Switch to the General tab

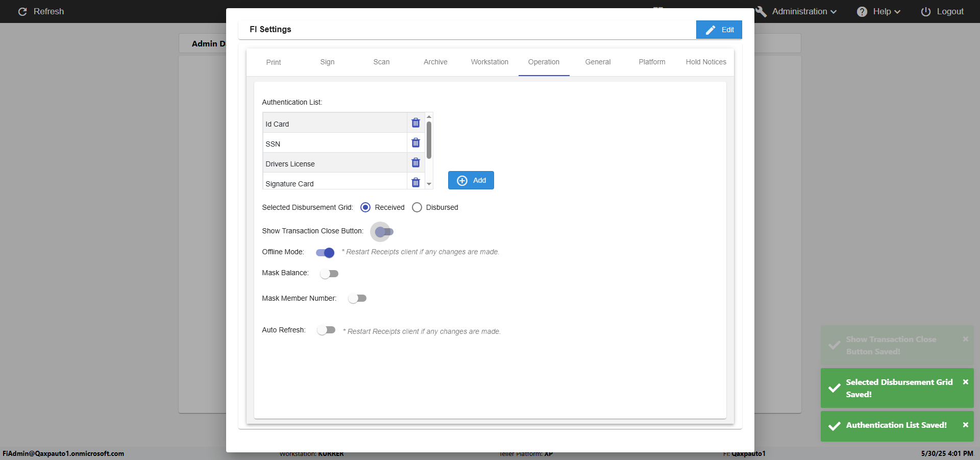[x=598, y=62]
